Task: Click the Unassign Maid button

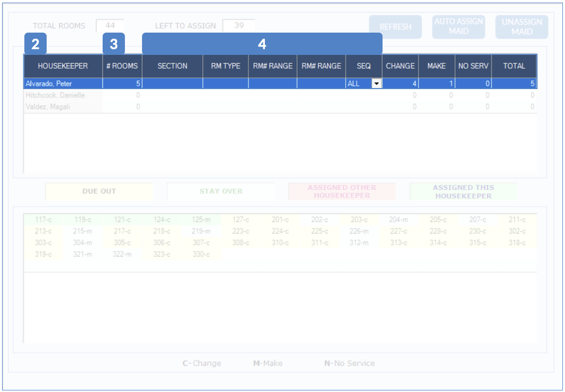Action: (521, 27)
